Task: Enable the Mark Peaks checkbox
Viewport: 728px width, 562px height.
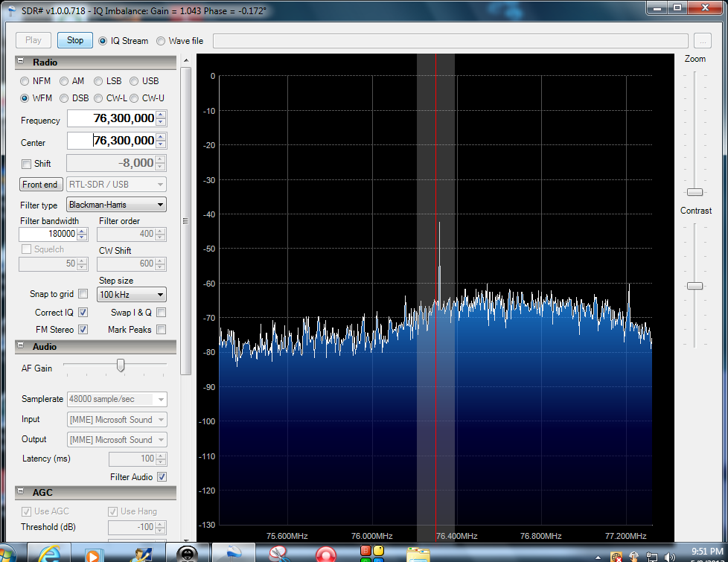Action: pyautogui.click(x=162, y=329)
